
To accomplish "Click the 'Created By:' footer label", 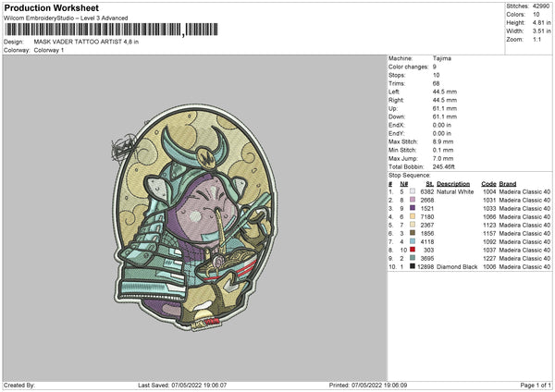I will click(19, 385).
